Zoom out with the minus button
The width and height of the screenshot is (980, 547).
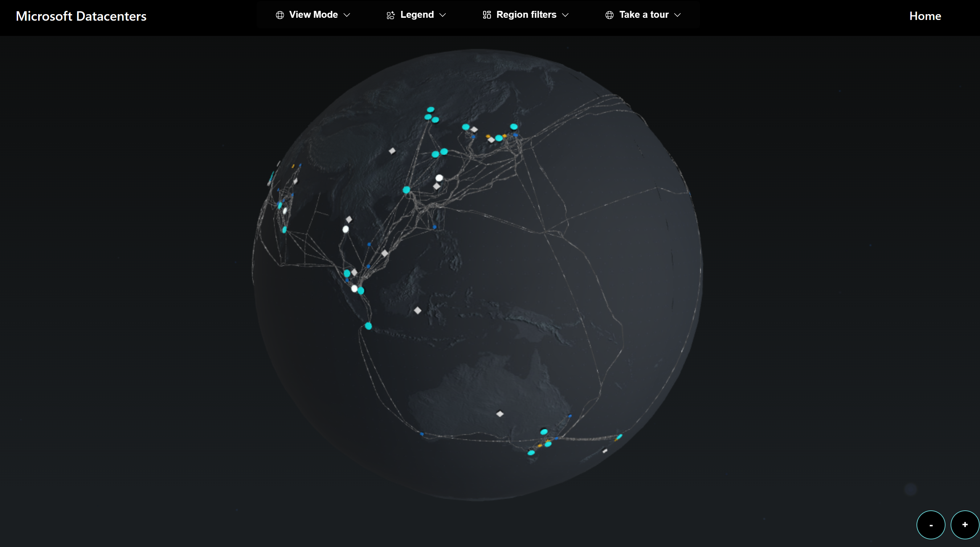[x=931, y=525]
